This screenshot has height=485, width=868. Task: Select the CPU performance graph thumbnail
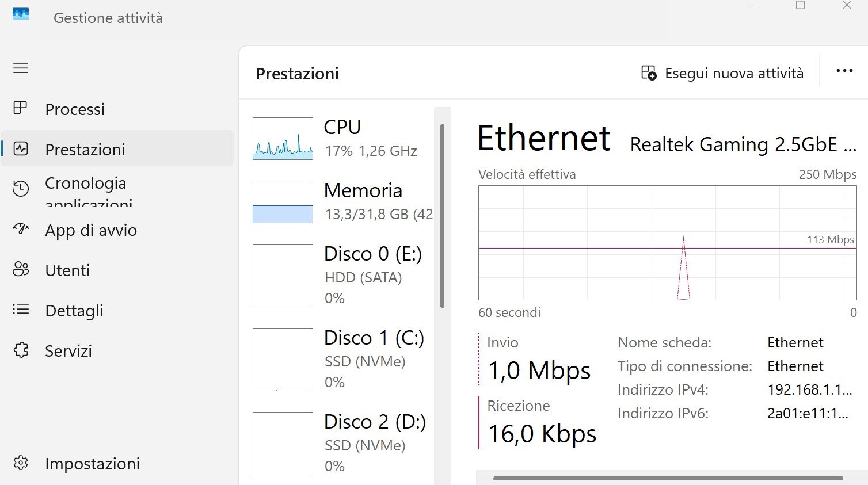point(283,139)
